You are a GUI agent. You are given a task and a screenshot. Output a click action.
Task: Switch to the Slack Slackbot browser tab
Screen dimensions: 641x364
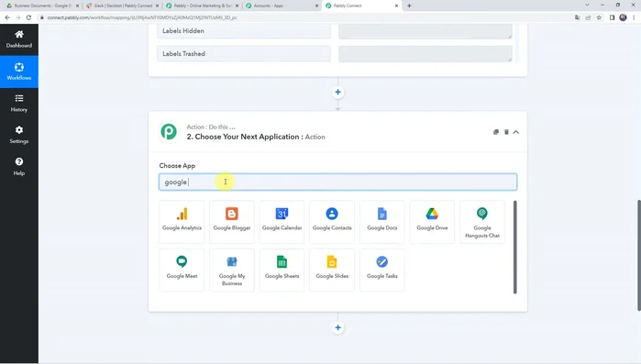122,6
